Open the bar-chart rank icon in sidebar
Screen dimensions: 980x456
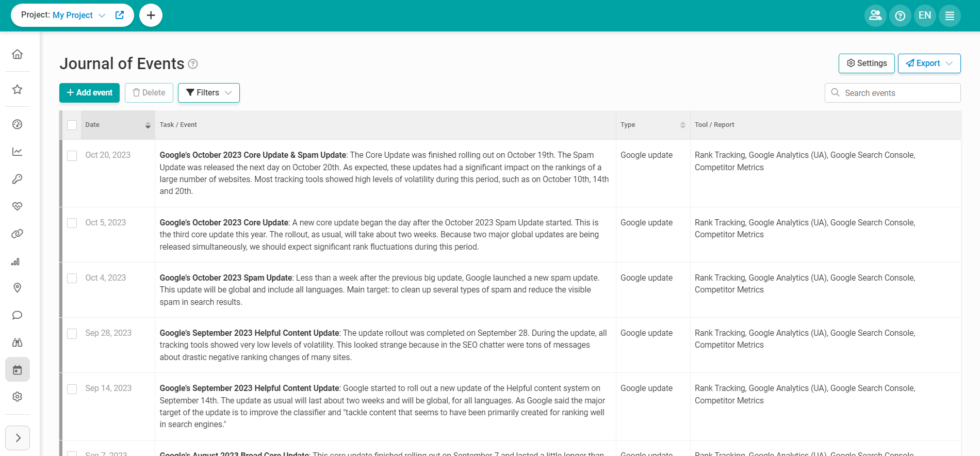[15, 262]
